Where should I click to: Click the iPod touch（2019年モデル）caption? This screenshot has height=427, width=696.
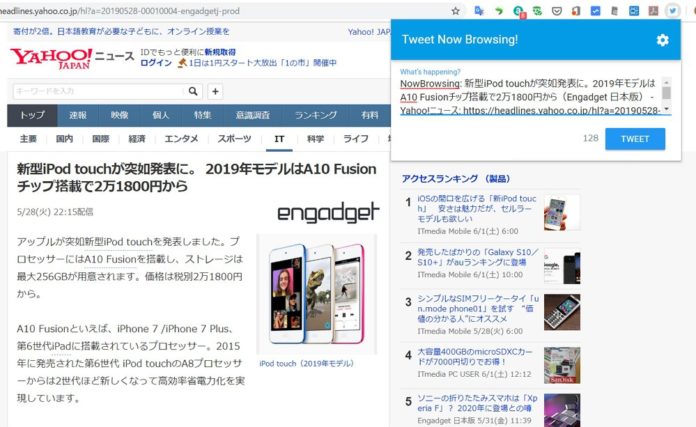coord(307,364)
